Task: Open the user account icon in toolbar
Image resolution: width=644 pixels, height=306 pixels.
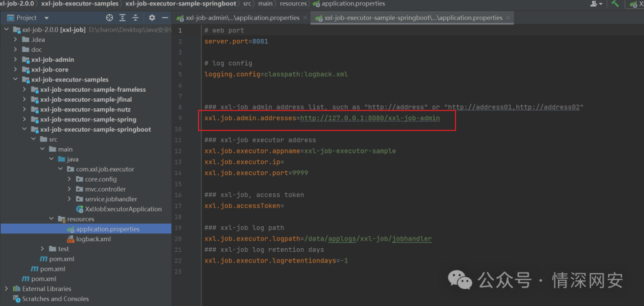Action: click(596, 4)
